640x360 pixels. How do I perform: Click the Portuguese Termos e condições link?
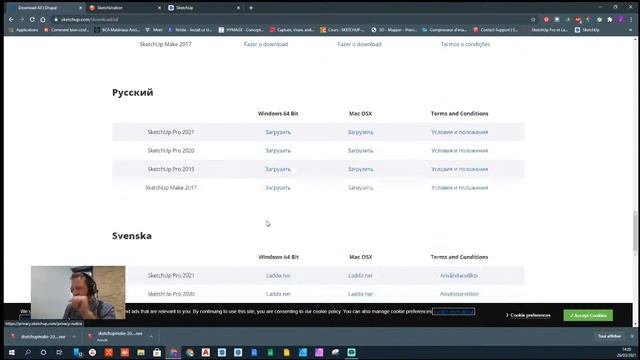tap(465, 44)
